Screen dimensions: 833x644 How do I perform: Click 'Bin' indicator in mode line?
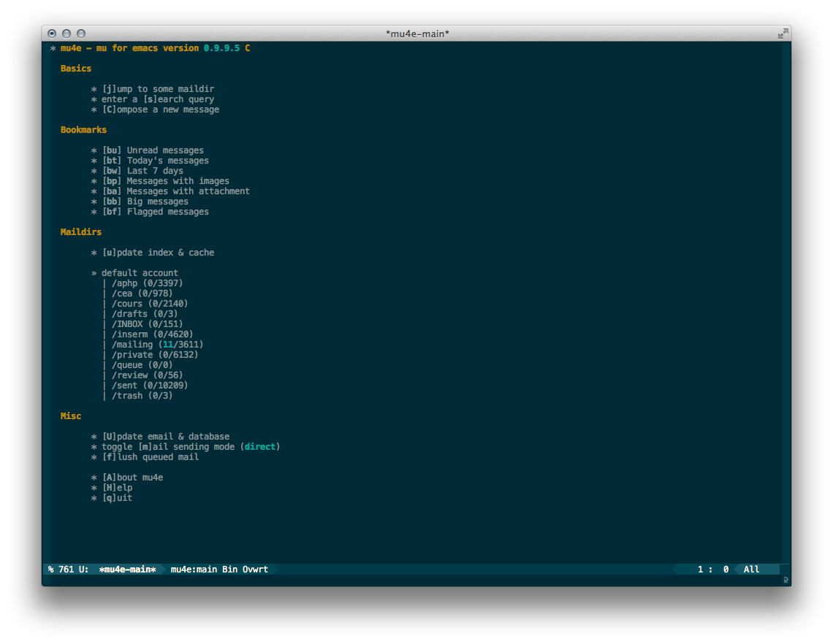point(229,569)
